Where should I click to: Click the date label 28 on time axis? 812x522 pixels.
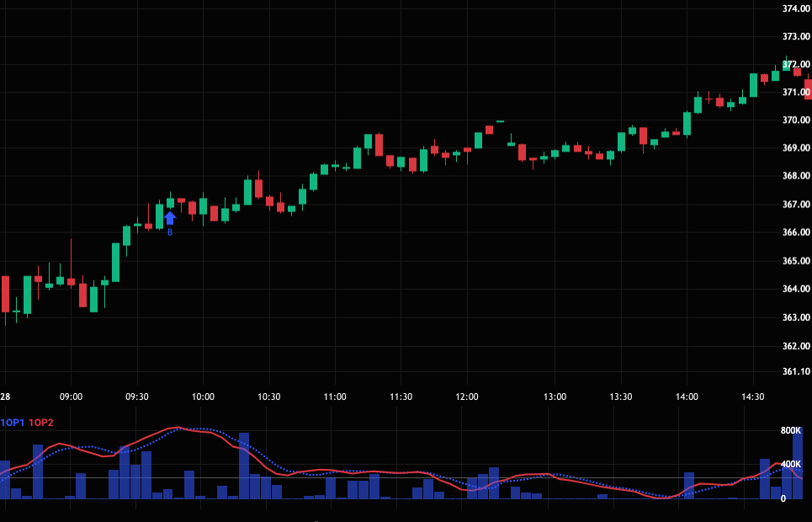tap(5, 397)
